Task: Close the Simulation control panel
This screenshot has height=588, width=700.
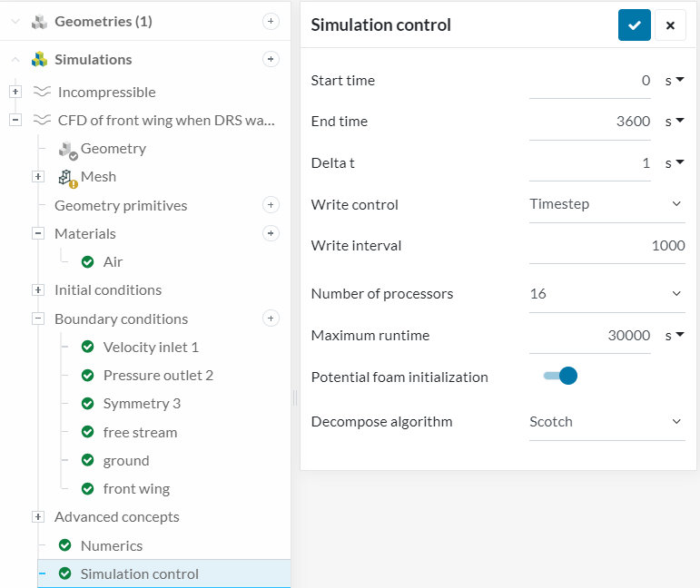Action: (670, 25)
